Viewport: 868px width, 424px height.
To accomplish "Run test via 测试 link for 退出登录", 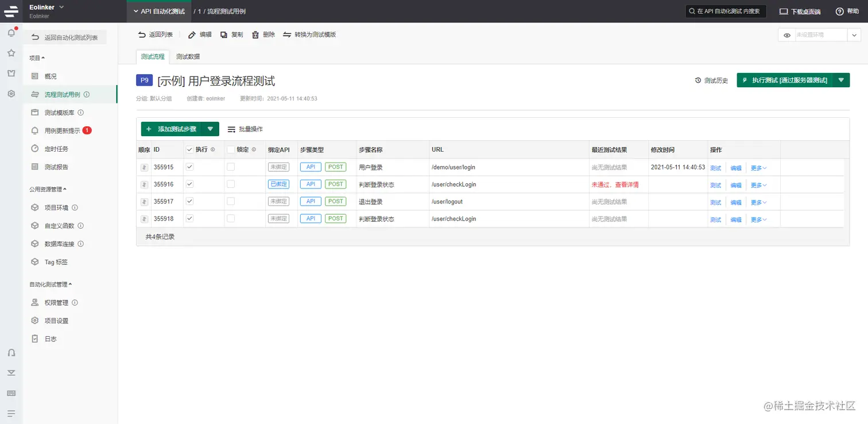I will point(716,202).
